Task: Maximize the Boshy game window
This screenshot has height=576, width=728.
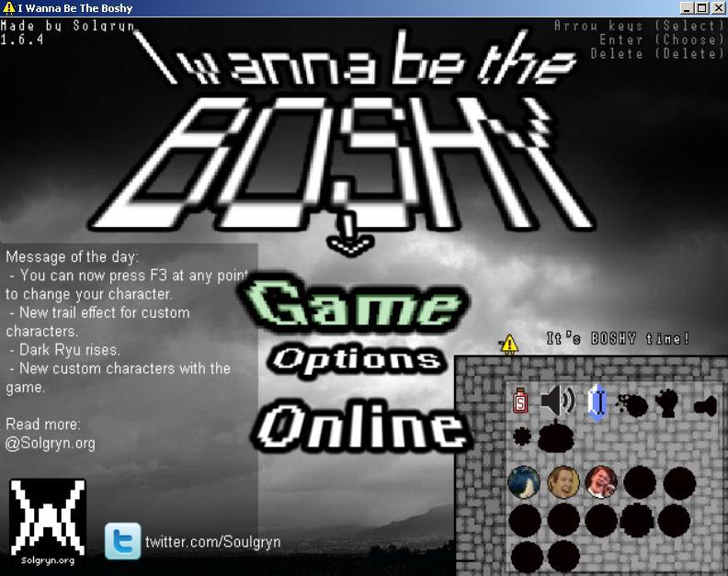Action: (702, 8)
